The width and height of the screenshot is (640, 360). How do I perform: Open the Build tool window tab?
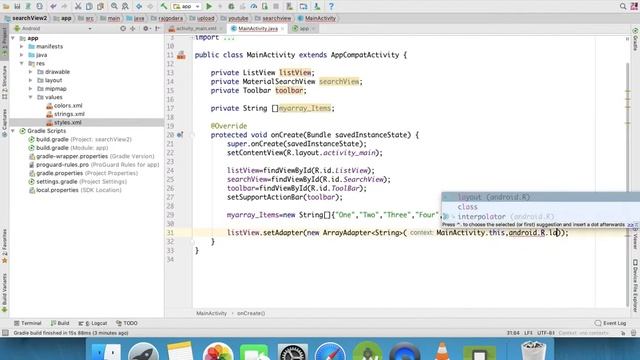tap(60, 323)
